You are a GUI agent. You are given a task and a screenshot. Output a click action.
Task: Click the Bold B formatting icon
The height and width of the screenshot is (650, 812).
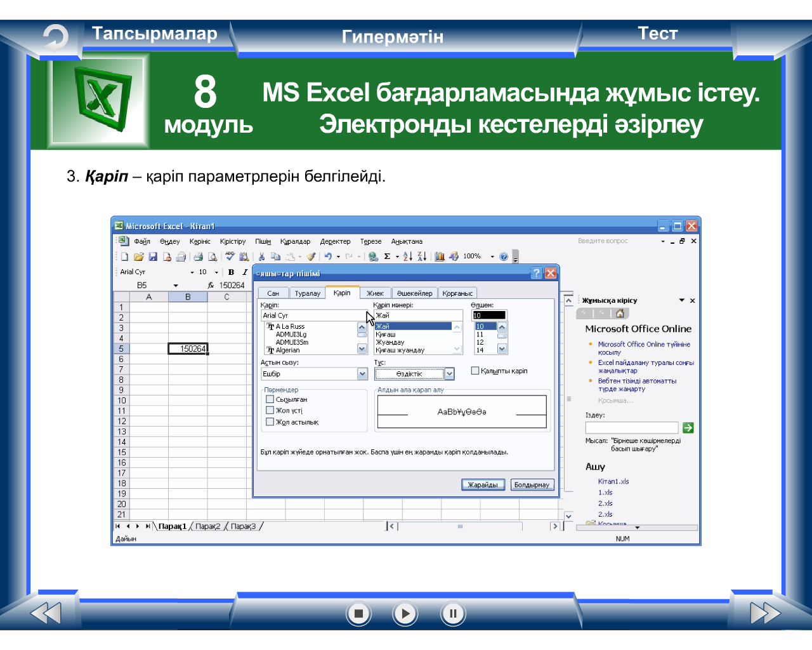click(x=231, y=272)
